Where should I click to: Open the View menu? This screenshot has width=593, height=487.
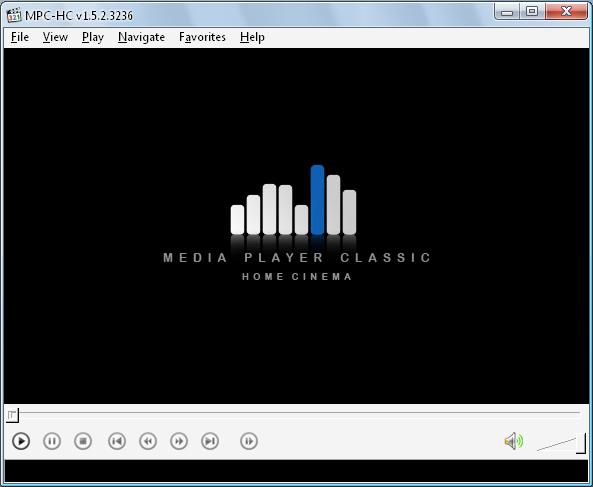[55, 37]
